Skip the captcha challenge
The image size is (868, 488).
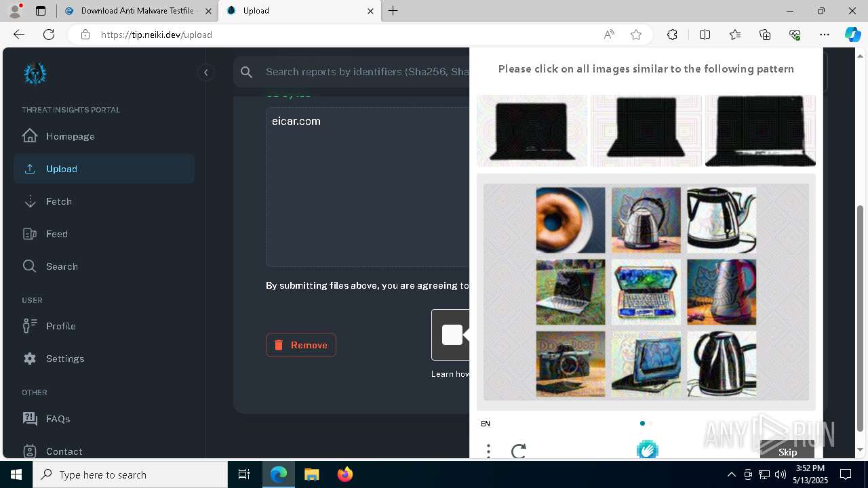pyautogui.click(x=787, y=451)
